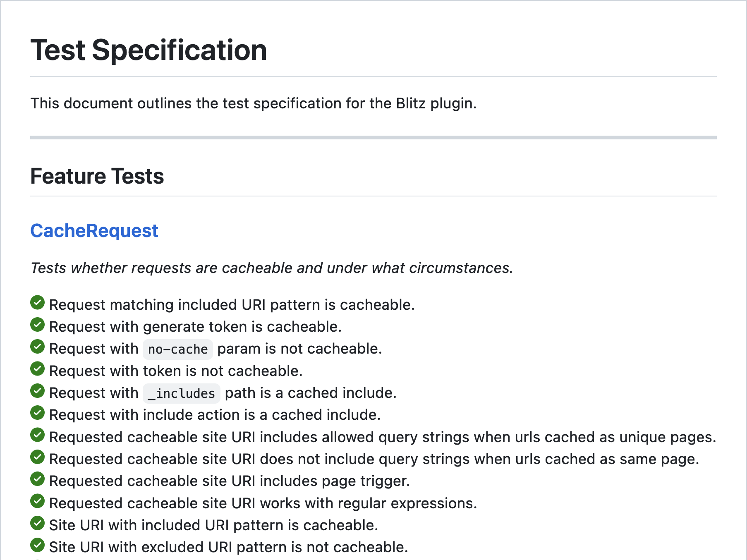
Task: Click the thick horizontal divider rule
Action: [373, 137]
